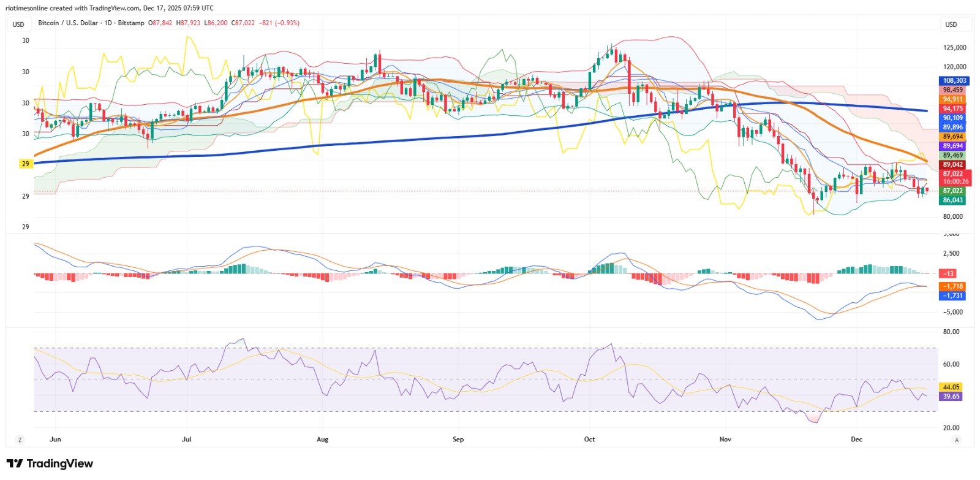This screenshot has width=980, height=480.
Task: Click the -821 (-0.93%) change value
Action: (279, 23)
